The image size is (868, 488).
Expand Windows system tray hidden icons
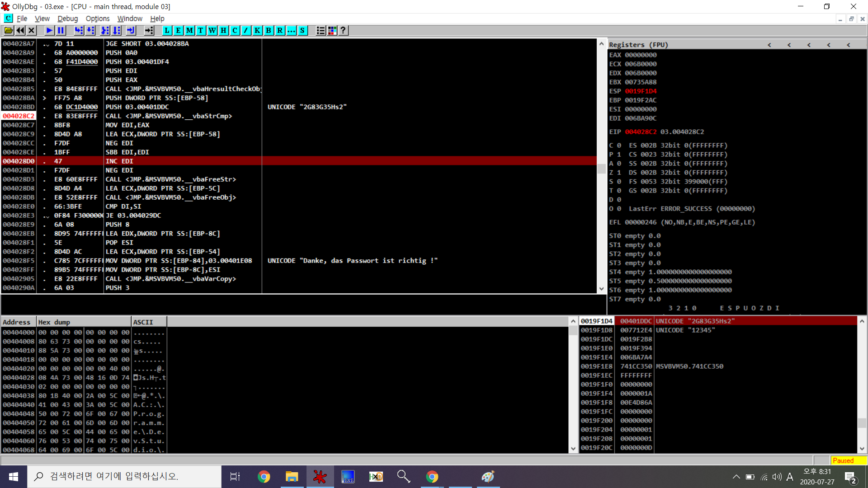coord(736,477)
